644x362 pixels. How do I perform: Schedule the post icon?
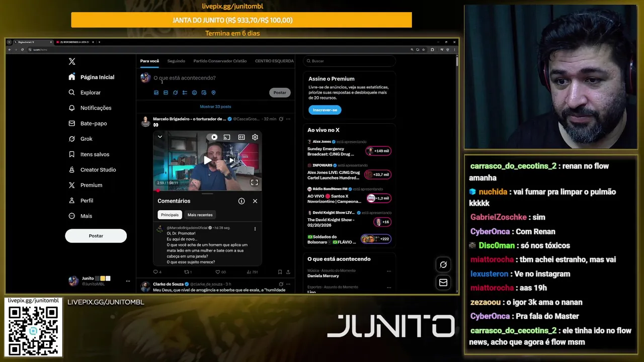tap(204, 93)
